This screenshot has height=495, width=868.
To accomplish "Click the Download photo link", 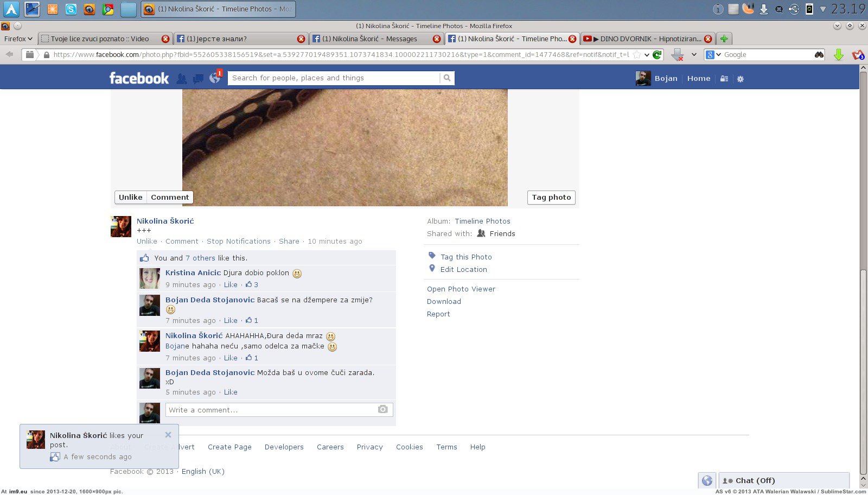I will click(x=444, y=302).
